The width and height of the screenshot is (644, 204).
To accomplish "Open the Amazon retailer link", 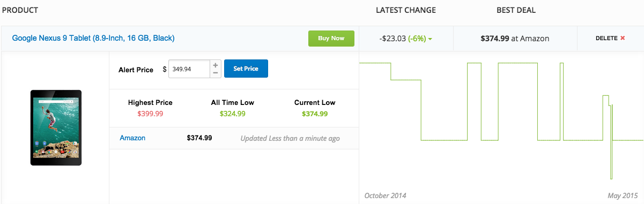I will pyautogui.click(x=132, y=138).
